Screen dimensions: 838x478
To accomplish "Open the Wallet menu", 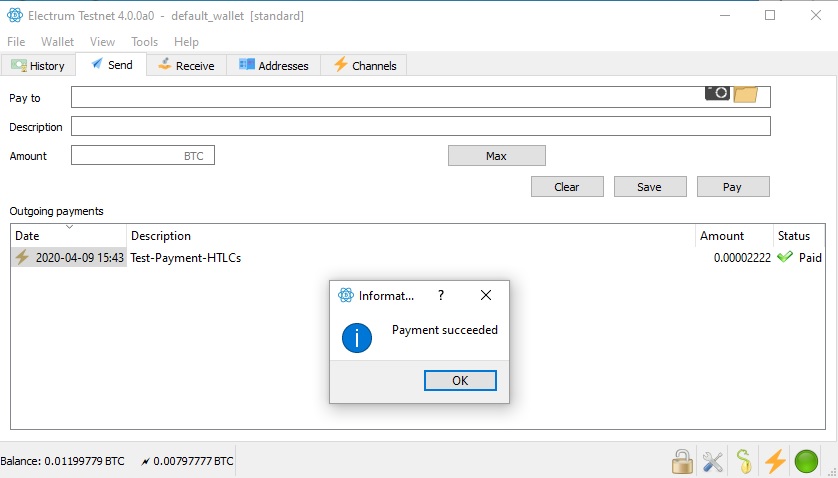I will click(x=58, y=42).
